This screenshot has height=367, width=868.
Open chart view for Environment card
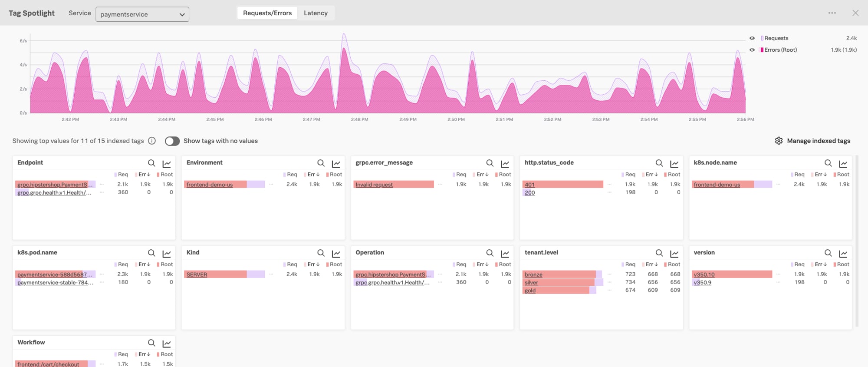[336, 163]
